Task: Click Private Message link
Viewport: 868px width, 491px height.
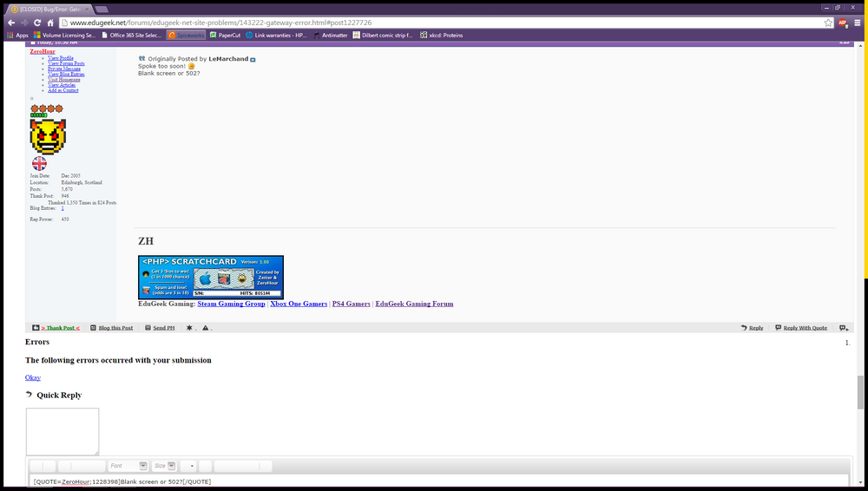Action: point(63,69)
